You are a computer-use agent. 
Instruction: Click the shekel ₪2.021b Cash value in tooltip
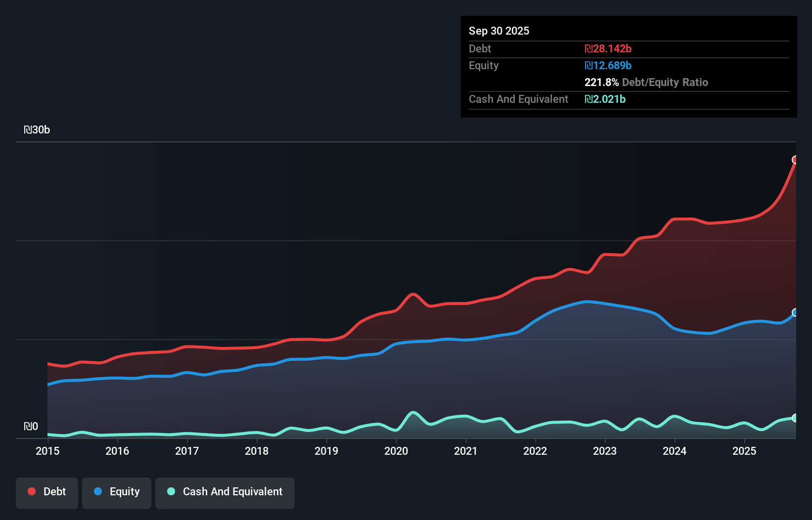(x=605, y=99)
